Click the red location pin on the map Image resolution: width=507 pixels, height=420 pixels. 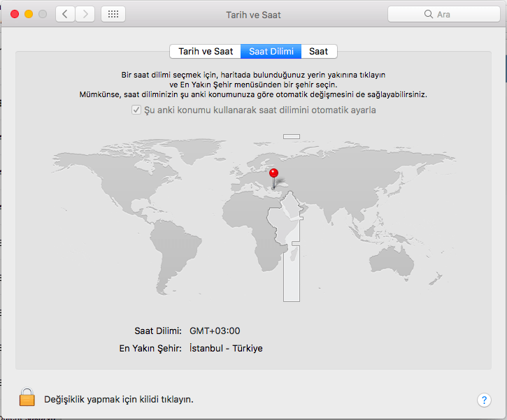[x=273, y=174]
